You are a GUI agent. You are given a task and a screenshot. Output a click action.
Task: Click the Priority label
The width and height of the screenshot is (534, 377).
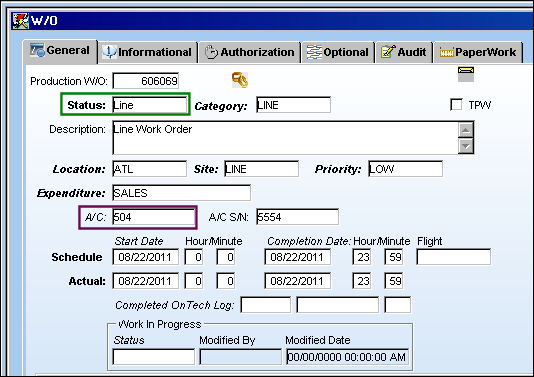click(338, 169)
